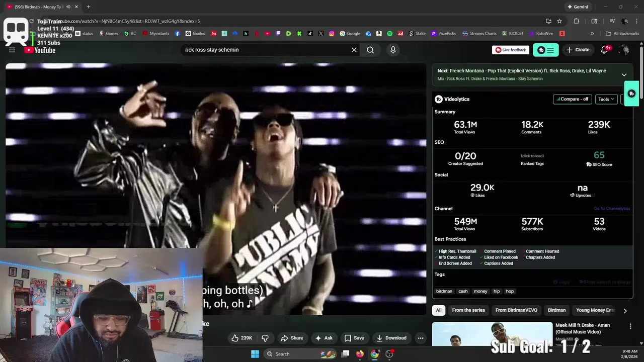Open Firefox from the taskbar
Image resolution: width=644 pixels, height=362 pixels.
[x=360, y=354]
